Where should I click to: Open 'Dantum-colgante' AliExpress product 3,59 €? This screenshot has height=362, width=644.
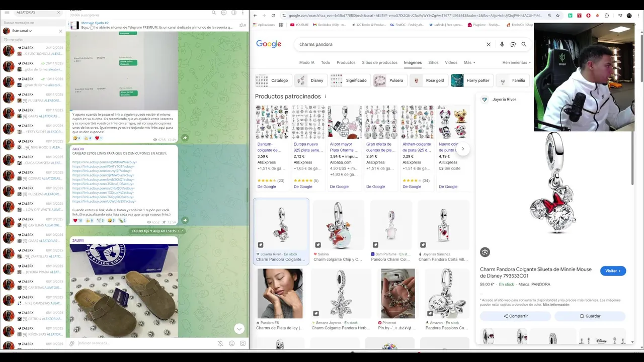coord(272,147)
